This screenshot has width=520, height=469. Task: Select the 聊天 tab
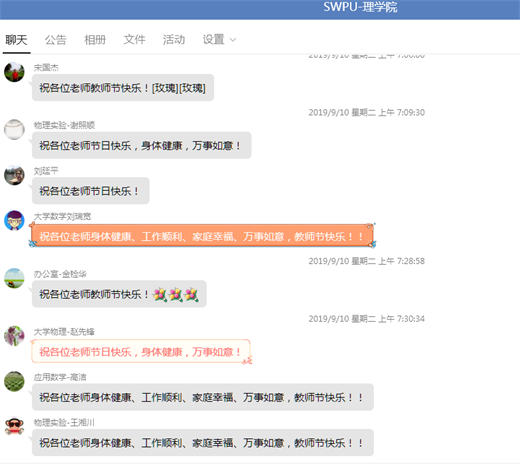tap(16, 40)
